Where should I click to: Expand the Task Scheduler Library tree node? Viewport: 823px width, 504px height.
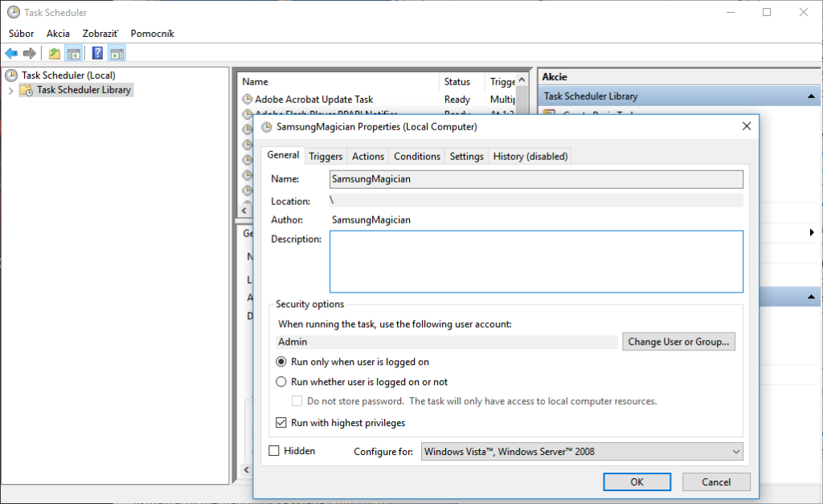(10, 90)
